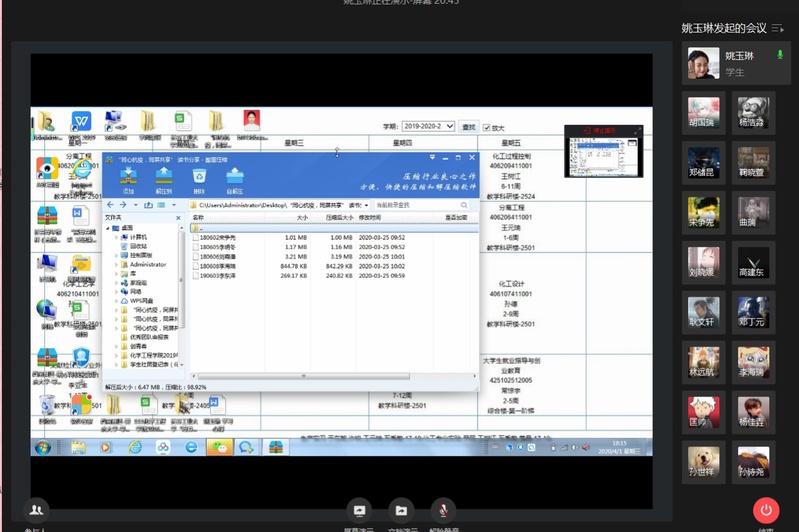Open the participants icon at bottom left
This screenshot has width=799, height=532.
click(x=36, y=510)
